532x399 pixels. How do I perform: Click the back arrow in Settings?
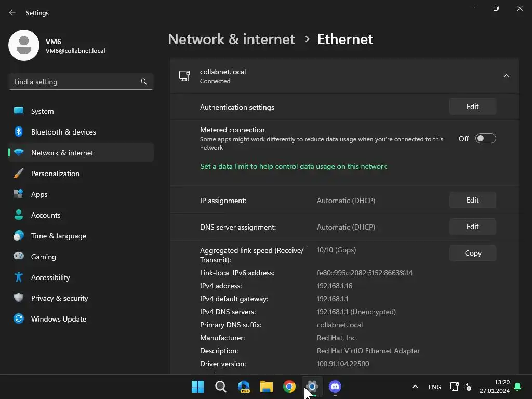pos(12,12)
